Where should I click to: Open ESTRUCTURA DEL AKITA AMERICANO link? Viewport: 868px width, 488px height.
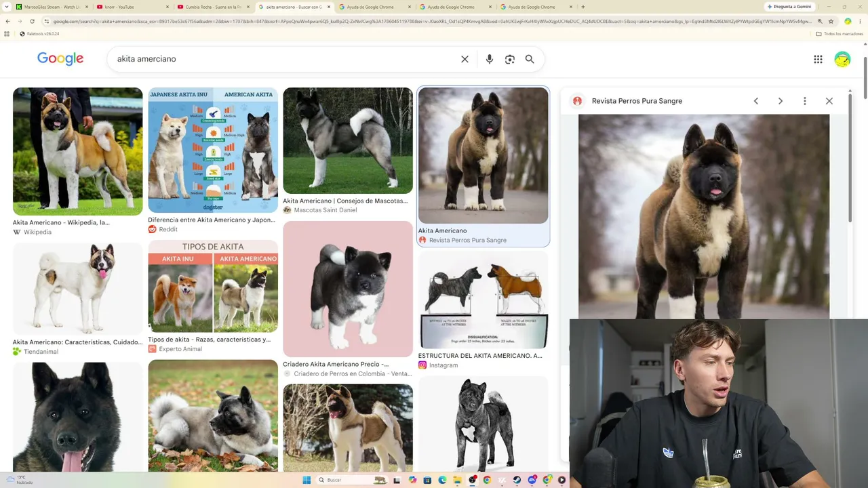[x=480, y=356]
